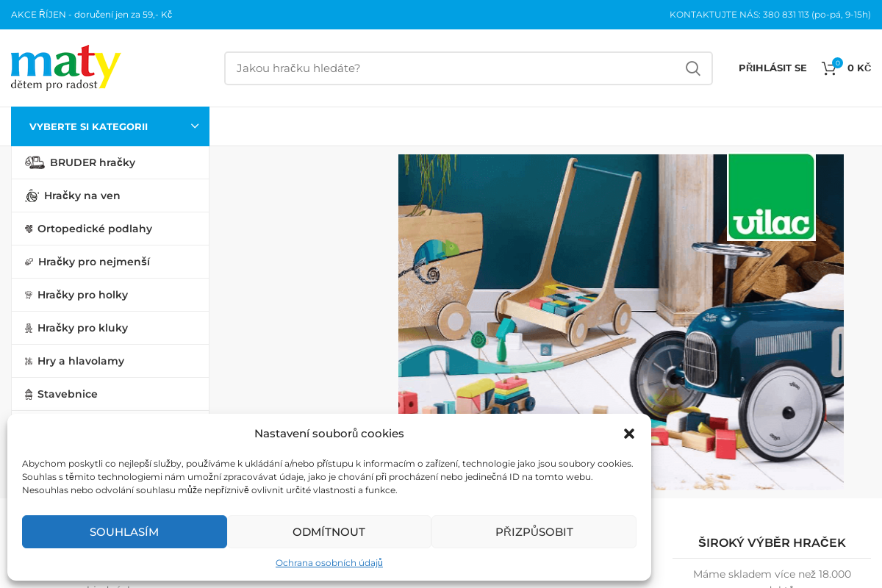Click the Hračky pro holky icon
The image size is (882, 588).
coord(29,295)
